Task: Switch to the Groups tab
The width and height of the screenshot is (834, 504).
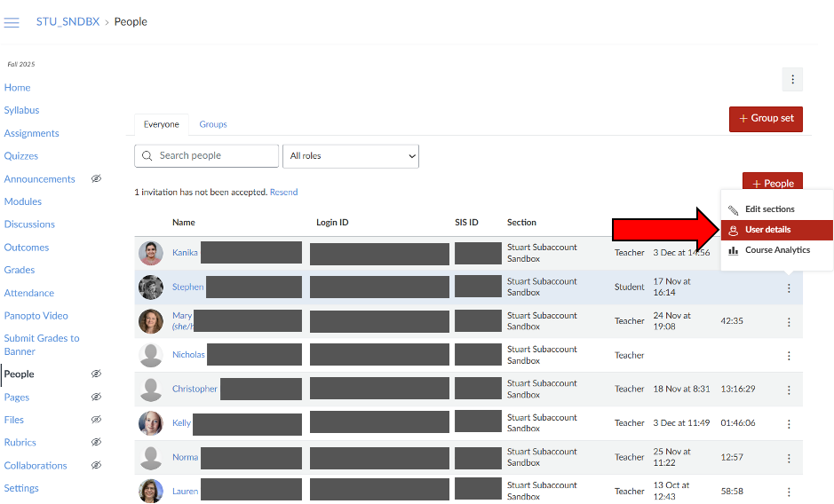Action: [213, 124]
